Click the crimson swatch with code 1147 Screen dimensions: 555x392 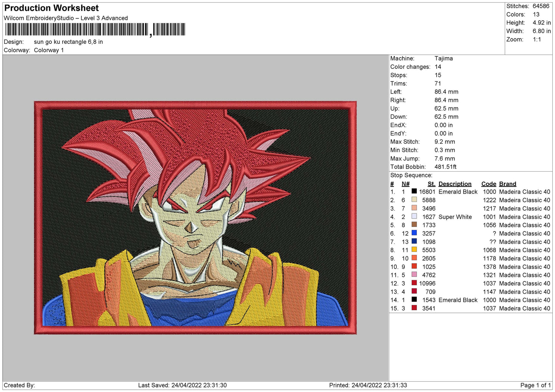click(x=414, y=291)
